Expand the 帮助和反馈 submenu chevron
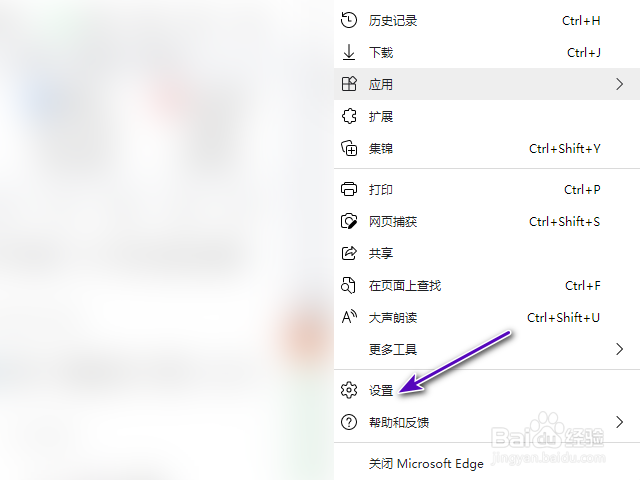This screenshot has height=480, width=640. [x=620, y=422]
